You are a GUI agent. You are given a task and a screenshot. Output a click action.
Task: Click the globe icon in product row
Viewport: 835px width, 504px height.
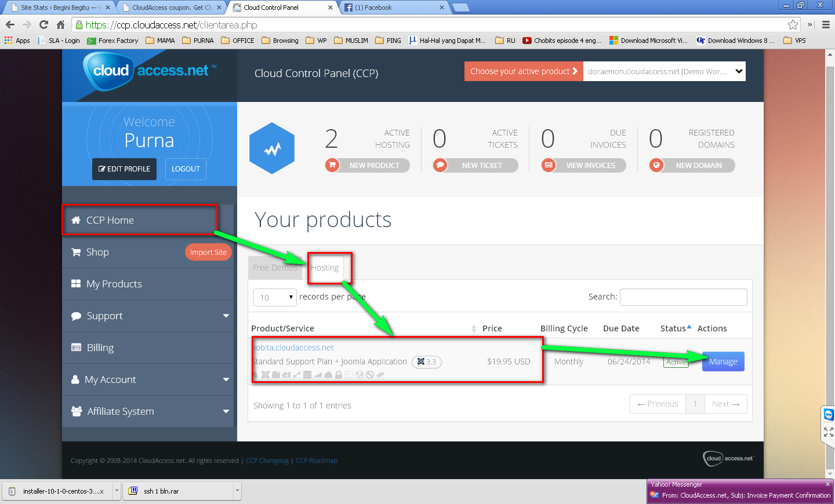[x=360, y=375]
